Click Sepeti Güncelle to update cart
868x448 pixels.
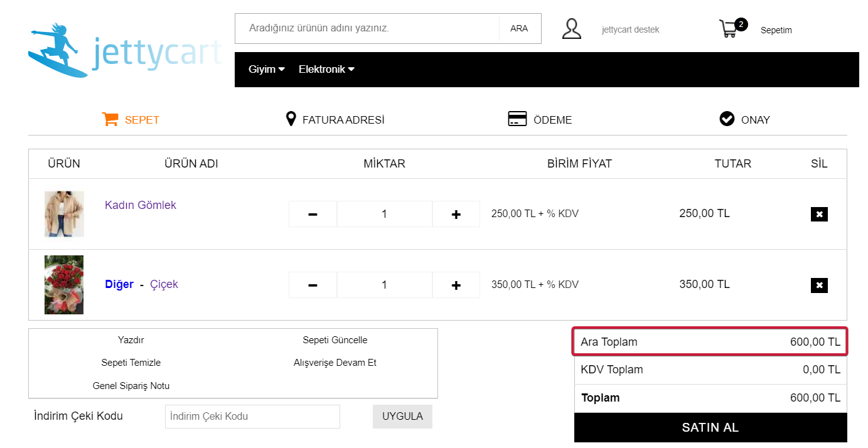tap(335, 340)
